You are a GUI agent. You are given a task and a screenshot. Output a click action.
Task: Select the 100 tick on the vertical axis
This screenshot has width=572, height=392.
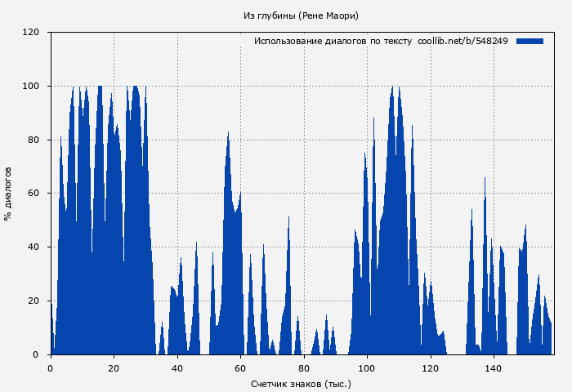[31, 87]
